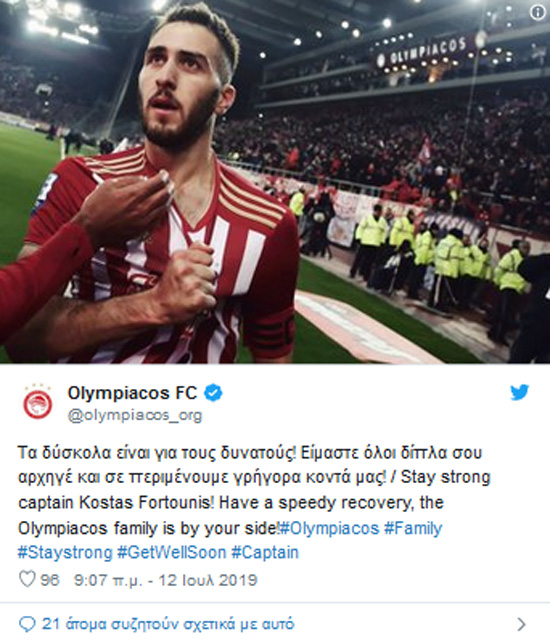Open the tweet's player photo
The image size is (550, 642).
click(x=275, y=182)
